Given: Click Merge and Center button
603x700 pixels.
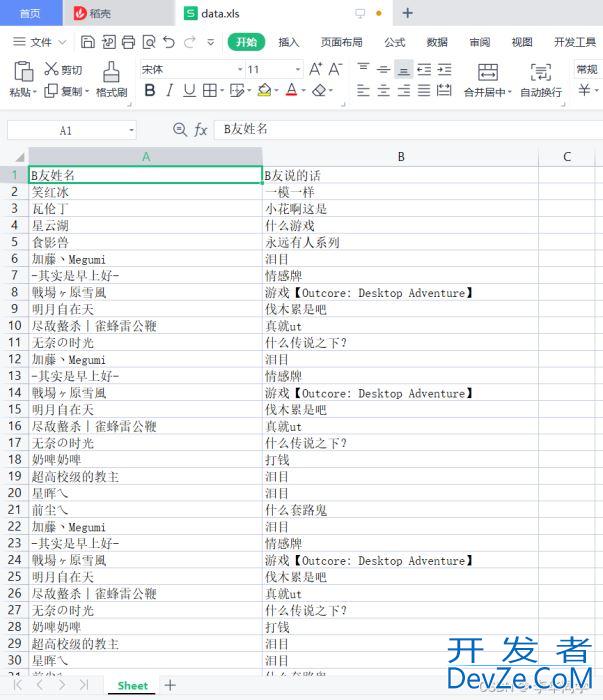Looking at the screenshot, I should 488,80.
